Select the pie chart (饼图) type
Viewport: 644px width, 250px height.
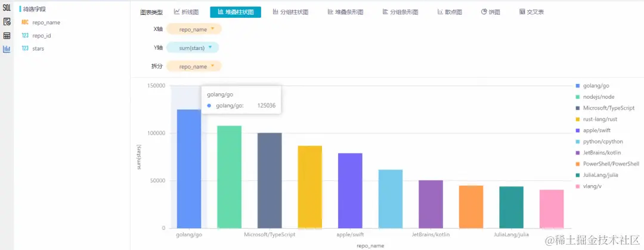(490, 12)
